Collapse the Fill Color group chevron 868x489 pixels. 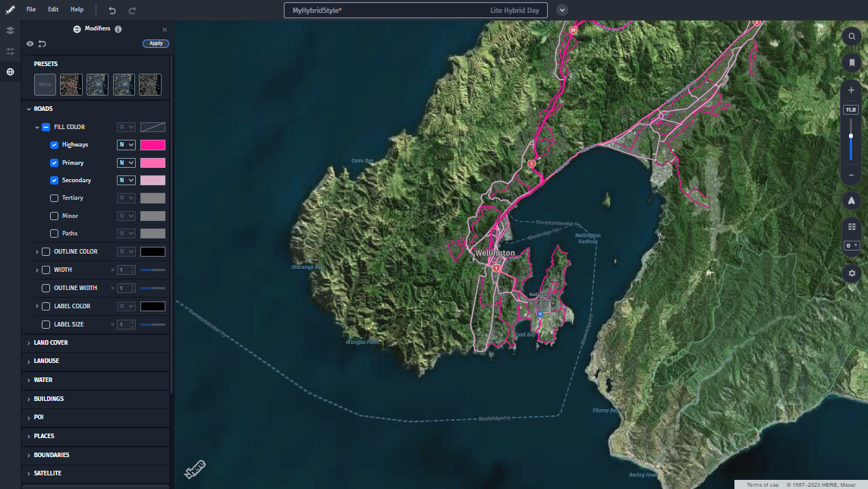click(x=37, y=128)
